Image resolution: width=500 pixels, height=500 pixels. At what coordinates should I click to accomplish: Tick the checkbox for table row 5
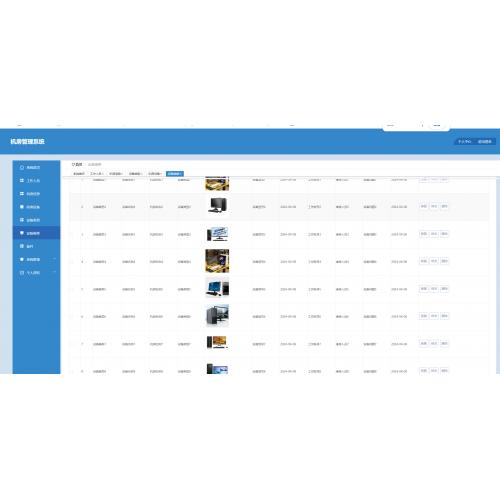72,289
